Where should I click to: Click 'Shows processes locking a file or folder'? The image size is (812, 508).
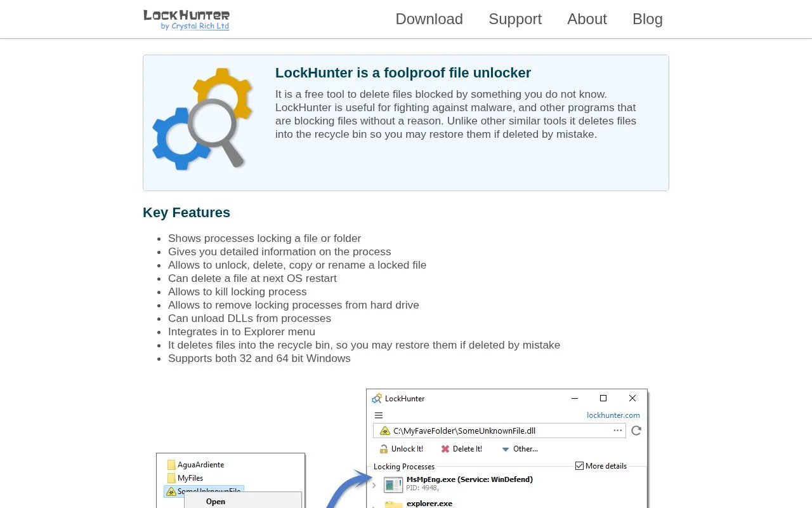(x=265, y=238)
